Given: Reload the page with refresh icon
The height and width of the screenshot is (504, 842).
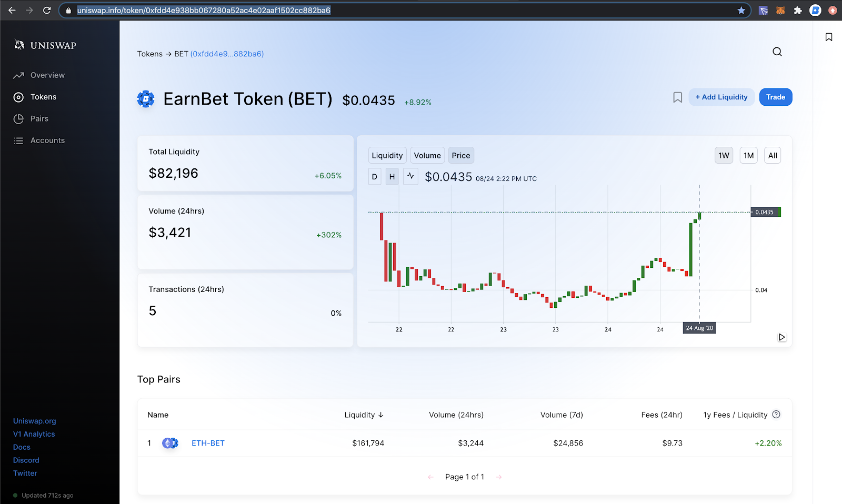Looking at the screenshot, I should (x=47, y=10).
